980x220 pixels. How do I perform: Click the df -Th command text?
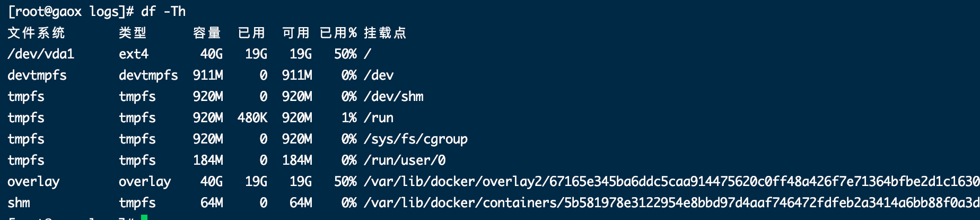point(163,11)
